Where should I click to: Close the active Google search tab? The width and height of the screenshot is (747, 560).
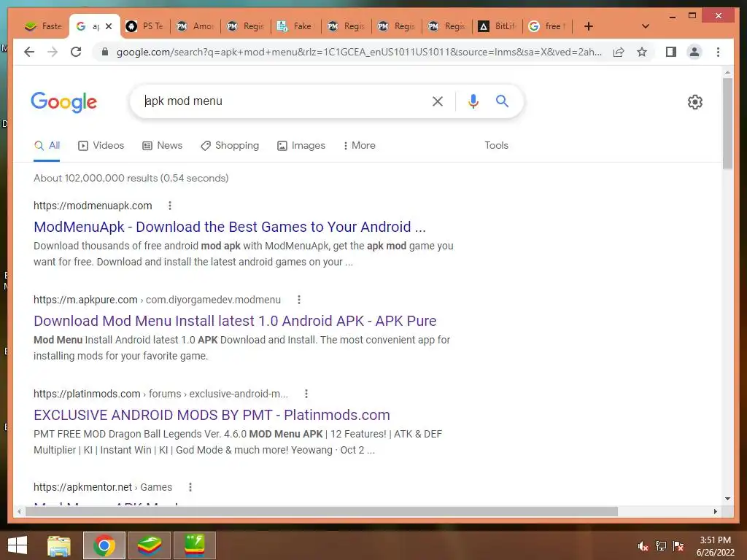(x=109, y=26)
